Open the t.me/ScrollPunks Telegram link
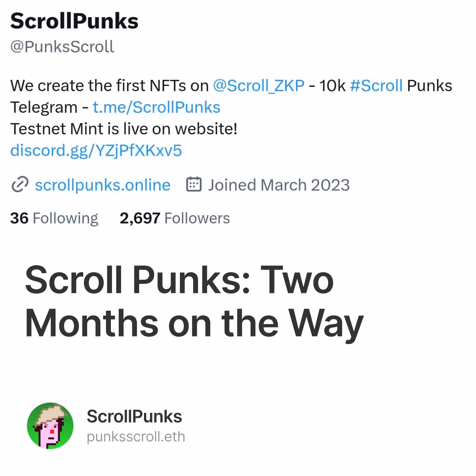 click(156, 107)
